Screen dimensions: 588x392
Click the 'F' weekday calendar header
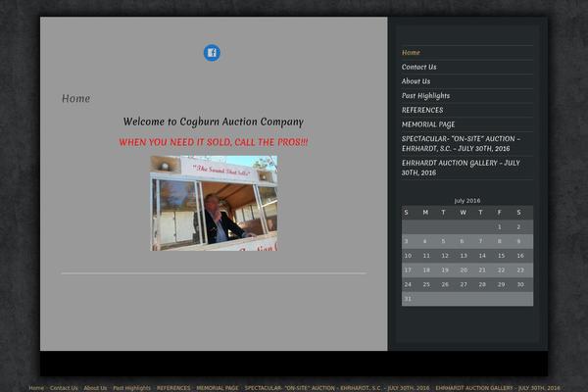tap(500, 213)
